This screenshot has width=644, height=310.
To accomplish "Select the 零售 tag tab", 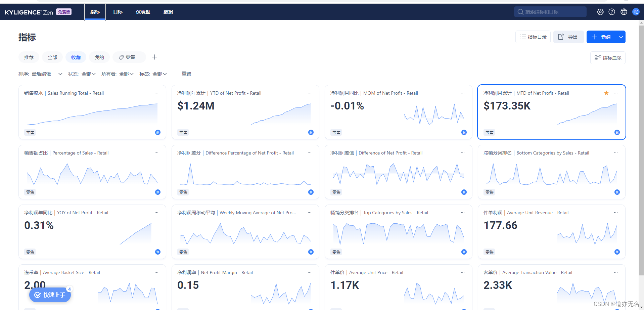I will point(129,57).
